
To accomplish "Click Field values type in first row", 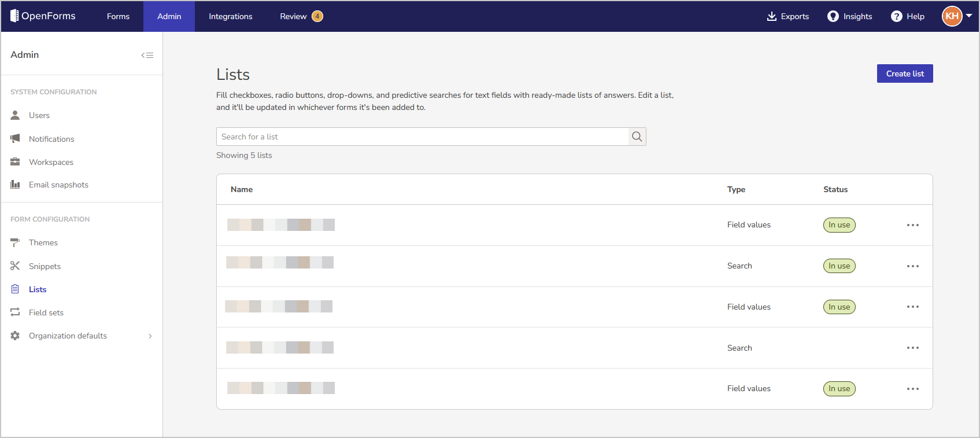I will 749,224.
